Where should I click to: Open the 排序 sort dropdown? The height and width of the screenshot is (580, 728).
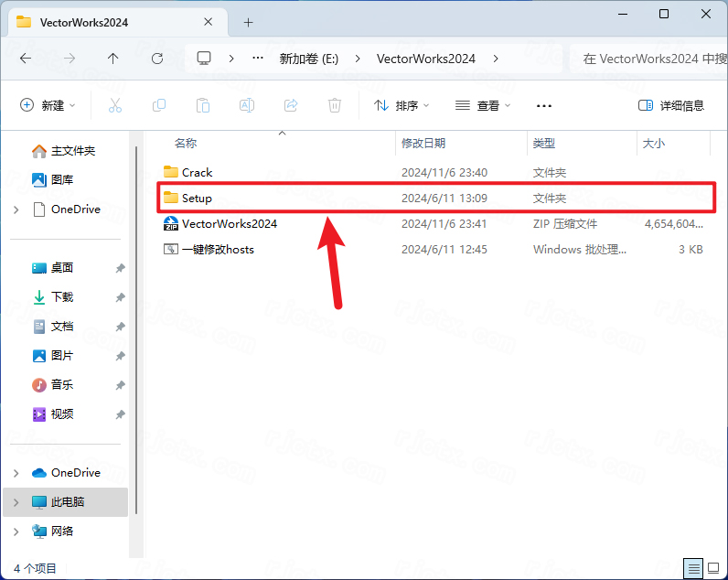(401, 105)
